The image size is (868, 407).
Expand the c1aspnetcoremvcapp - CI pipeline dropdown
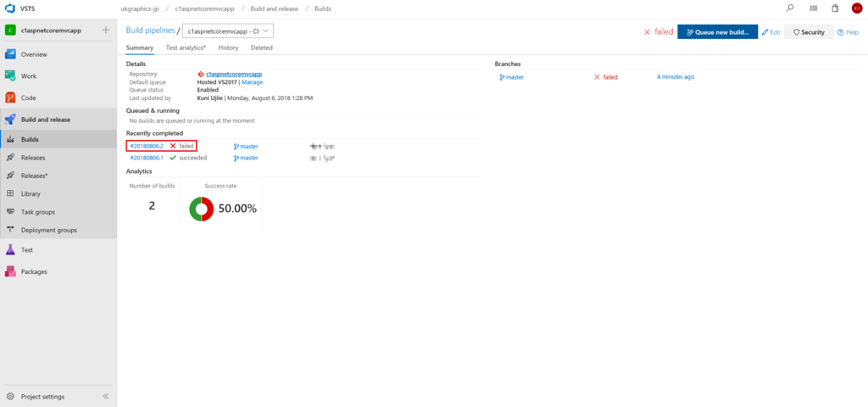click(x=227, y=31)
